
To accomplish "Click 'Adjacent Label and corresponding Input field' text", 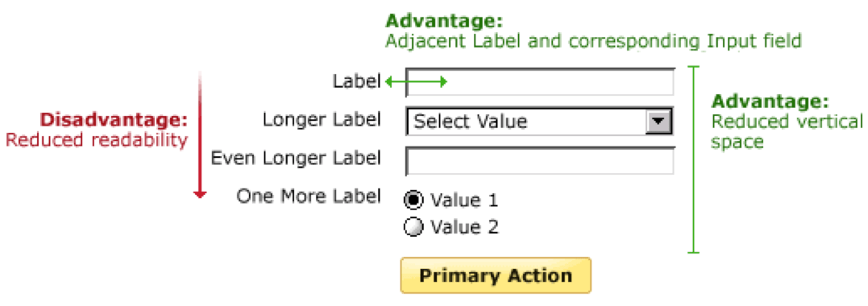I will 593,41.
